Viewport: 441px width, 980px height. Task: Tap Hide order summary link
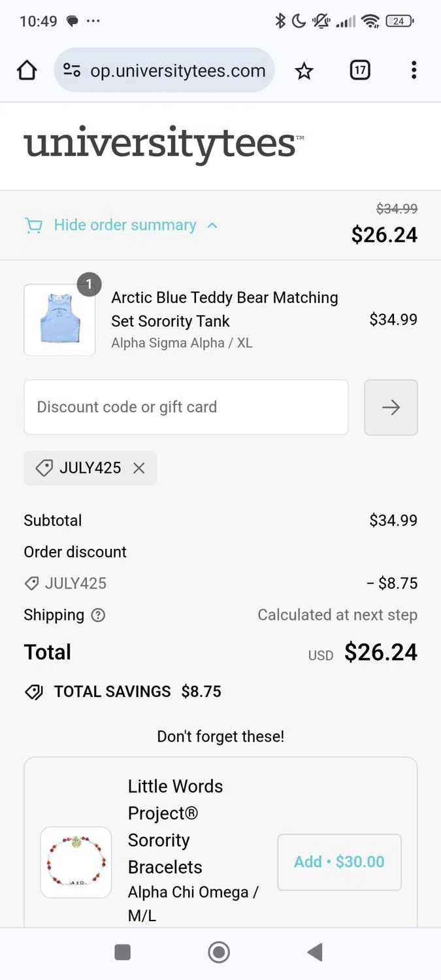pos(125,225)
